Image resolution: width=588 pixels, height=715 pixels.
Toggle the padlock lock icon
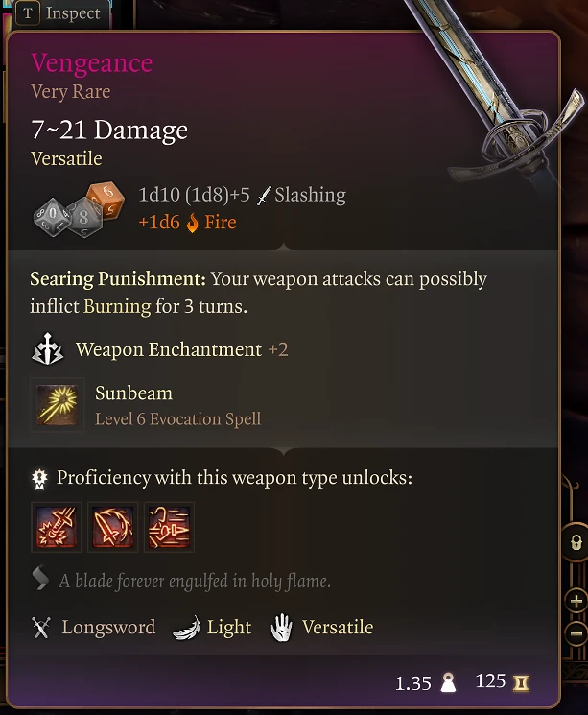(x=576, y=542)
